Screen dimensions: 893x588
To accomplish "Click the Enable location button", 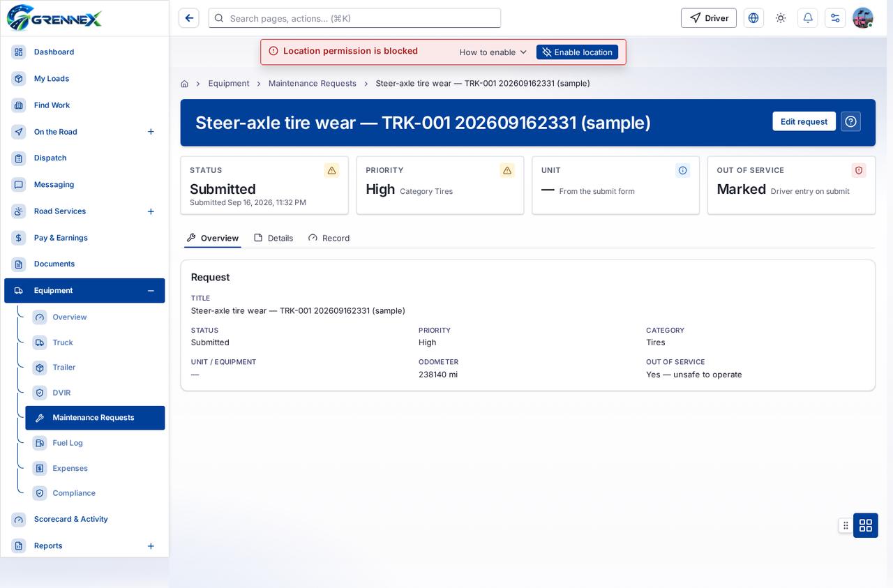I will point(577,52).
